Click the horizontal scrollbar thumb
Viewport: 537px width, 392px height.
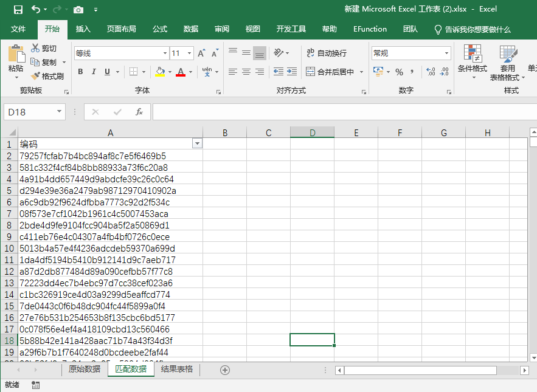421,370
